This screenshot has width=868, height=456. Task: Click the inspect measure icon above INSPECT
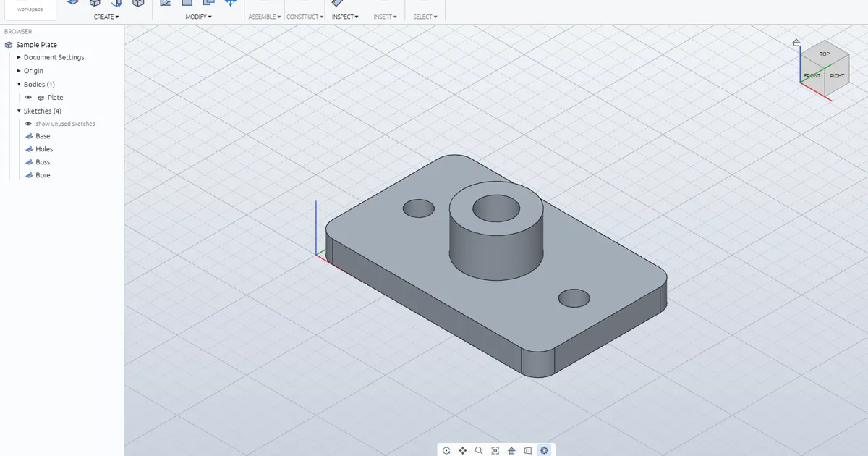pyautogui.click(x=337, y=3)
